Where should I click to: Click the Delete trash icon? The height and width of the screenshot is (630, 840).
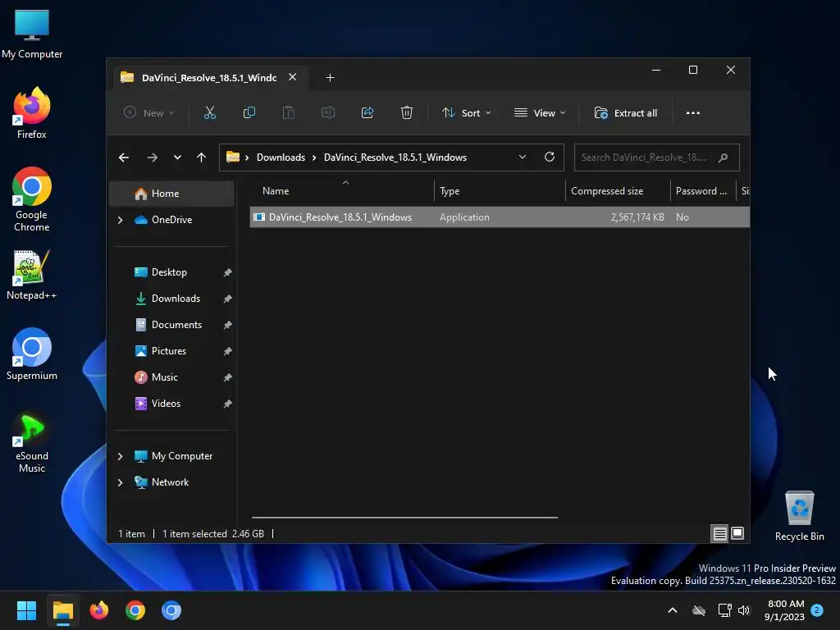(407, 113)
